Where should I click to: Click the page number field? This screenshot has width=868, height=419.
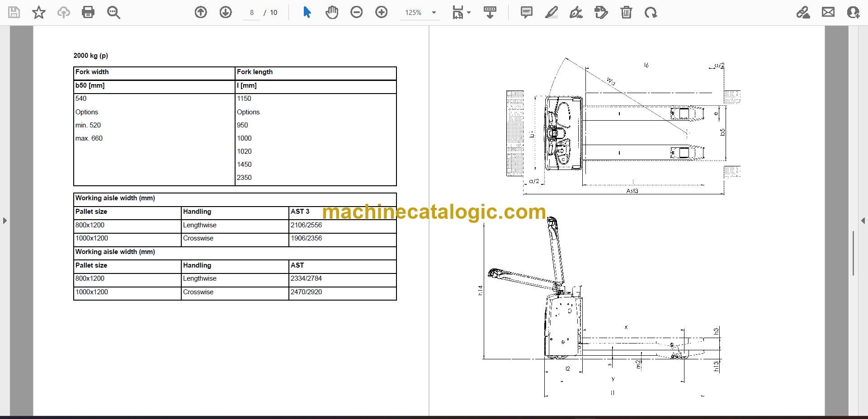[252, 13]
